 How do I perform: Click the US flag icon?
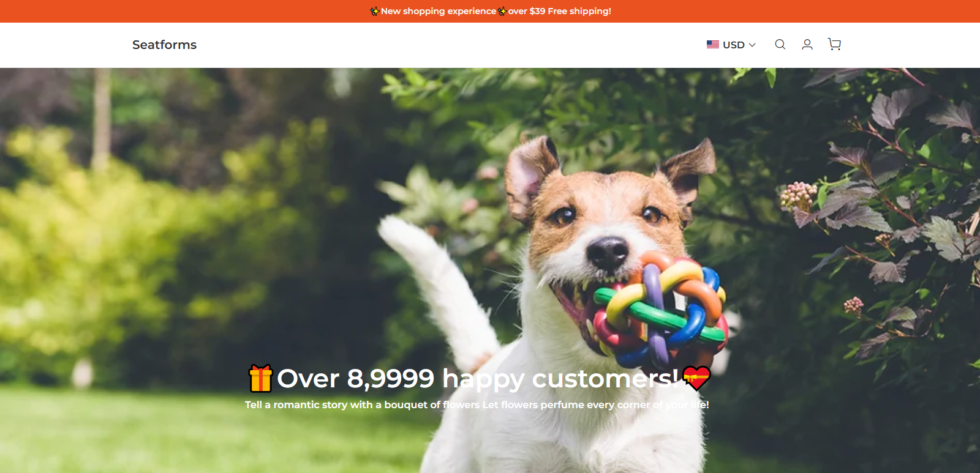(x=713, y=45)
